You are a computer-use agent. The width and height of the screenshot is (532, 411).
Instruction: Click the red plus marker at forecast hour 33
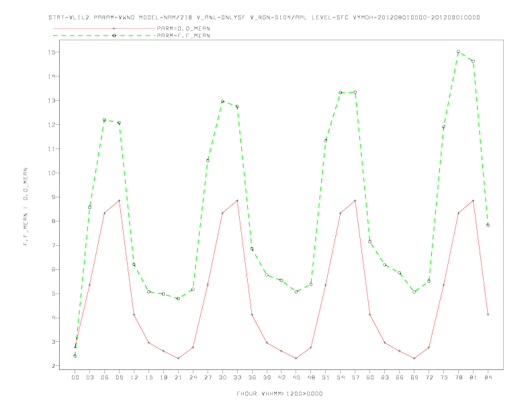[237, 201]
